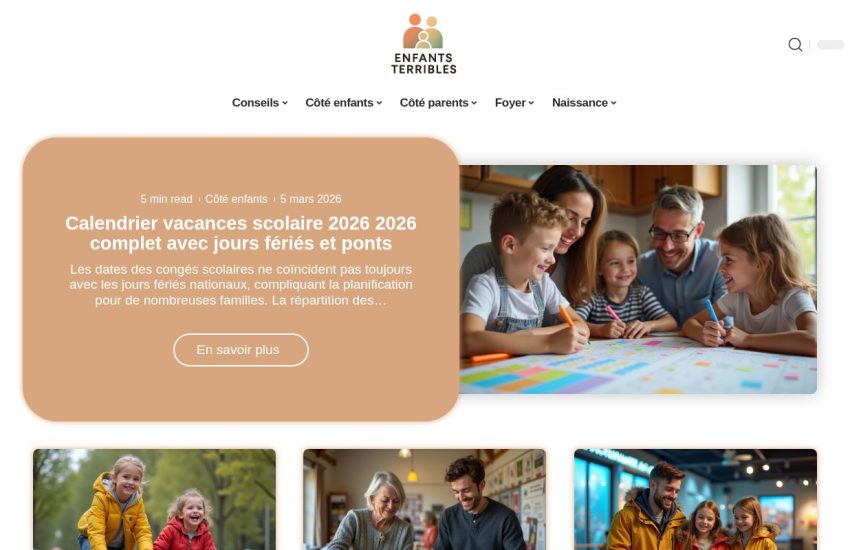Select the Naissance menu label
Image resolution: width=850 pixels, height=550 pixels.
[579, 102]
